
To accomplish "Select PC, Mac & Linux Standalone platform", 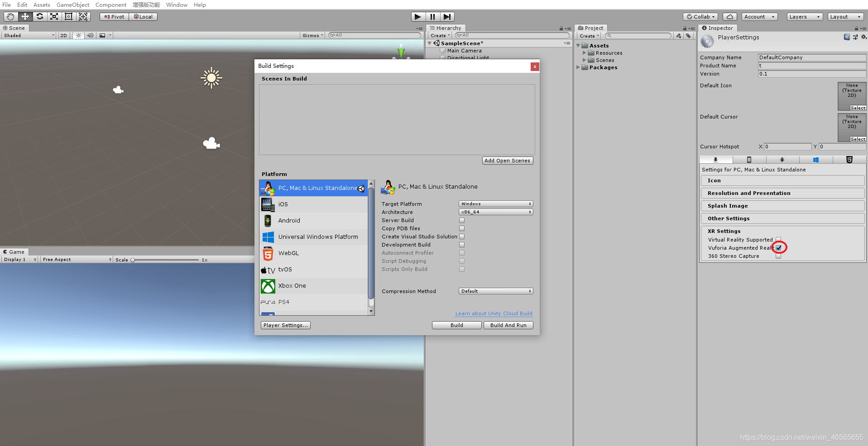I will click(x=313, y=188).
